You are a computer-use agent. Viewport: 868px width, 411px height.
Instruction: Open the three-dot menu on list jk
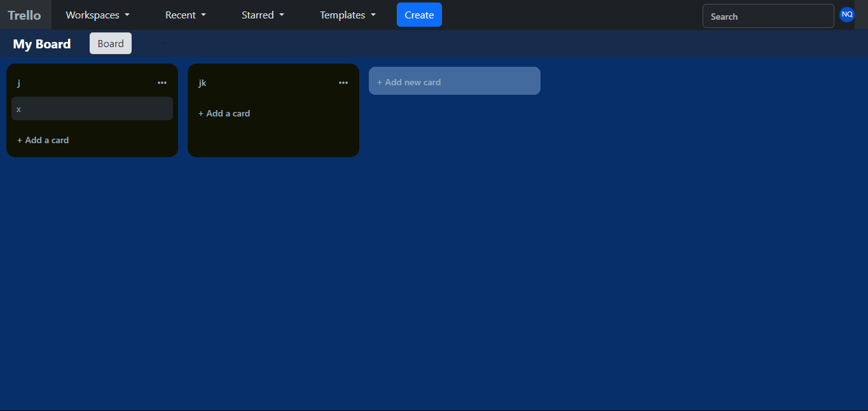(343, 83)
